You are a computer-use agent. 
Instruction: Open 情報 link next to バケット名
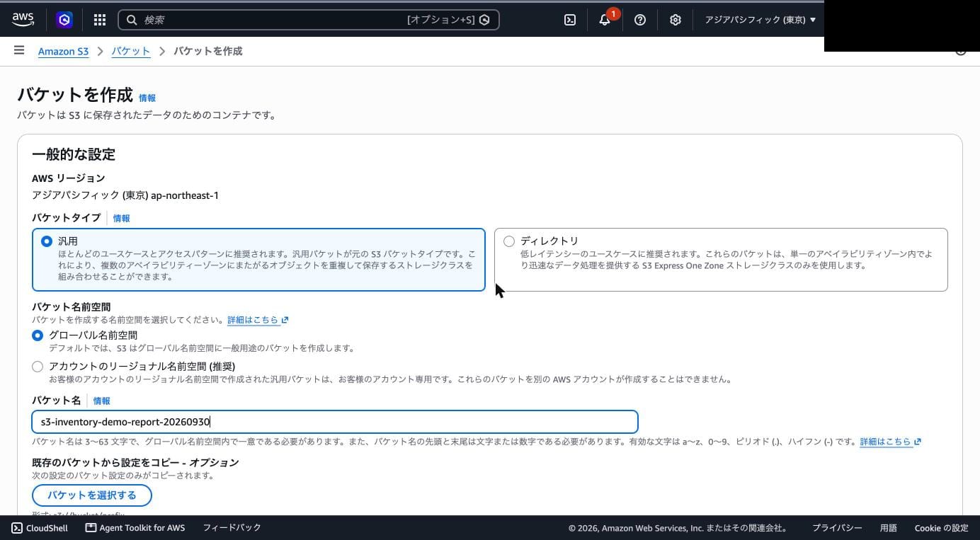pyautogui.click(x=102, y=401)
